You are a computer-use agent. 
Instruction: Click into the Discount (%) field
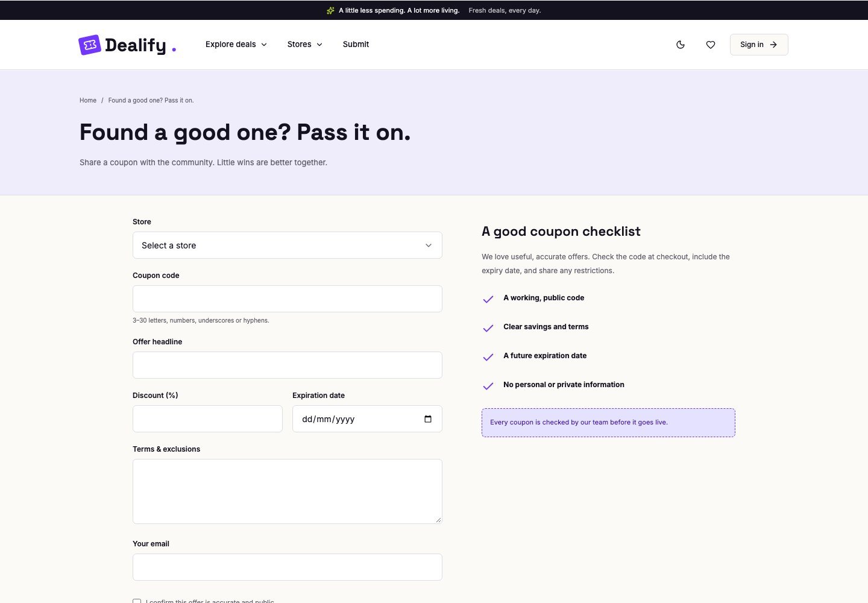click(207, 419)
